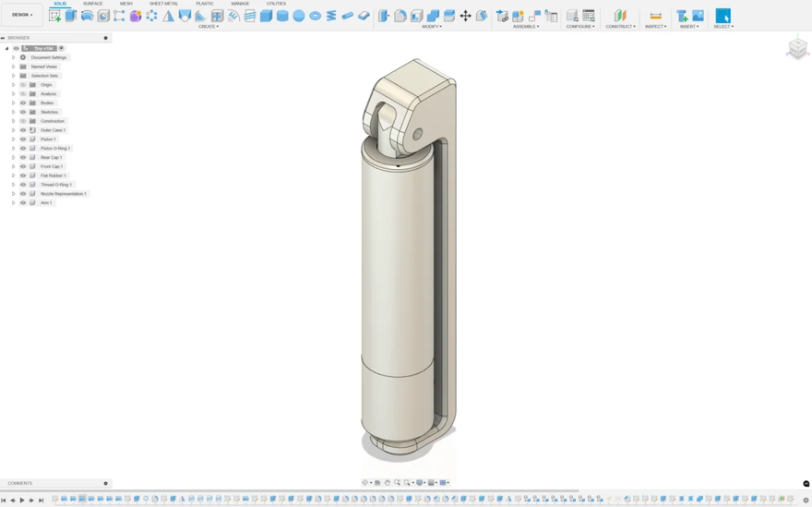Click the Create Sketch tool icon
The image size is (812, 507).
(54, 16)
